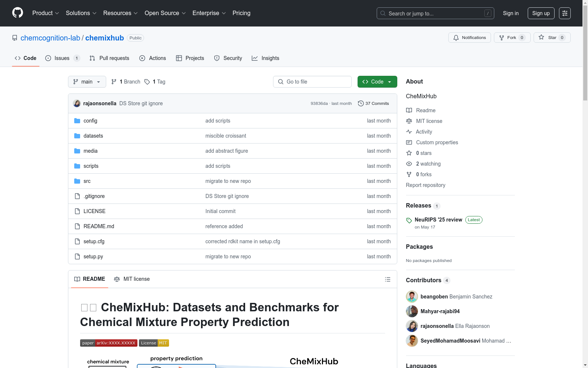The height and width of the screenshot is (368, 588).
Task: Open the Actions tab
Action: 153,58
